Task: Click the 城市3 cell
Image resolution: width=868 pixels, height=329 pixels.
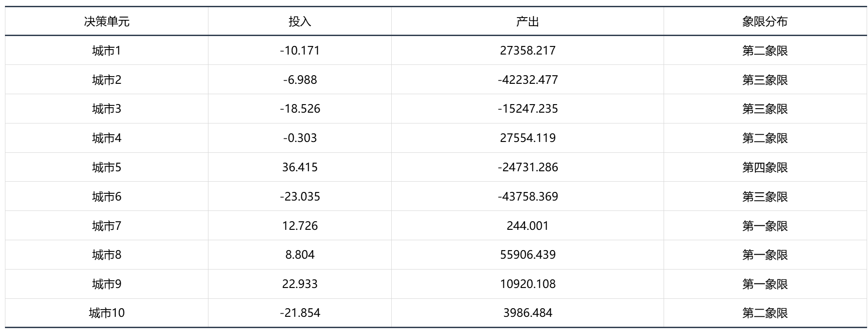Action: 107,109
